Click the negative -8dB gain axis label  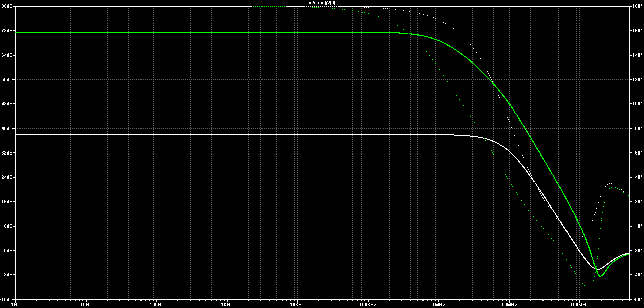[x=7, y=275]
